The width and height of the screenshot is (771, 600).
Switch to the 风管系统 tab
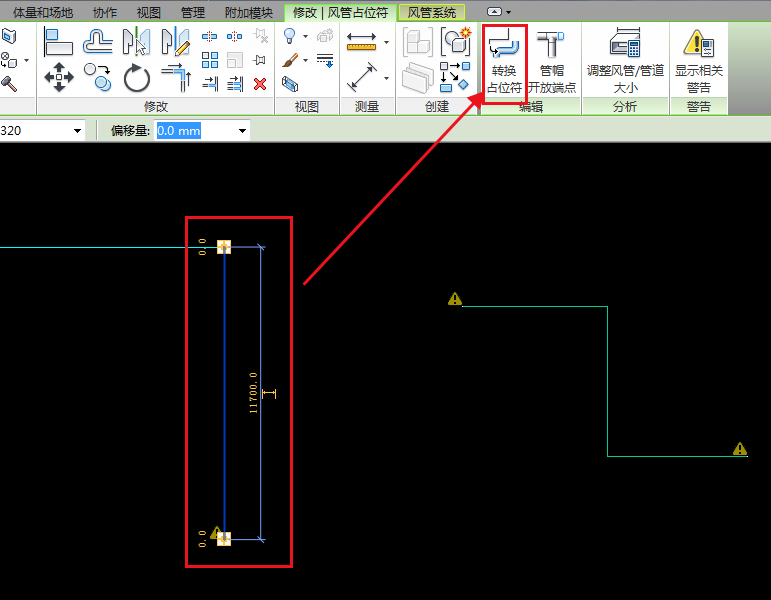click(432, 12)
